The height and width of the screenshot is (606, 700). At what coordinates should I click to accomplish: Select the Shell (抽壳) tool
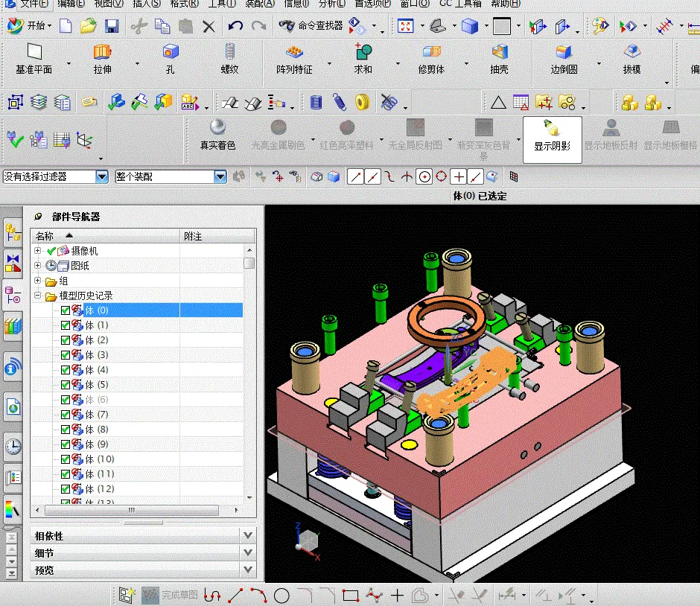[499, 59]
